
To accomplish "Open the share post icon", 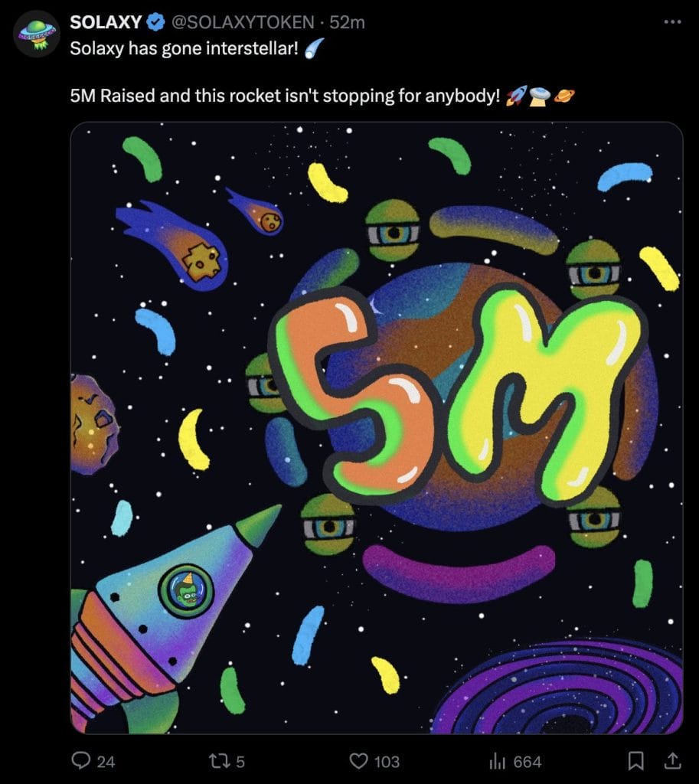I will click(x=672, y=761).
